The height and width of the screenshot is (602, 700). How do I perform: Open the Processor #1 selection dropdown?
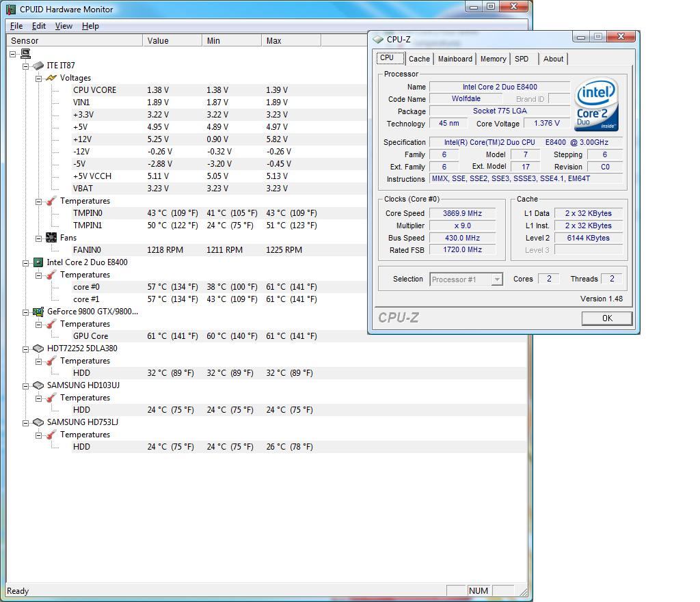pyautogui.click(x=497, y=279)
